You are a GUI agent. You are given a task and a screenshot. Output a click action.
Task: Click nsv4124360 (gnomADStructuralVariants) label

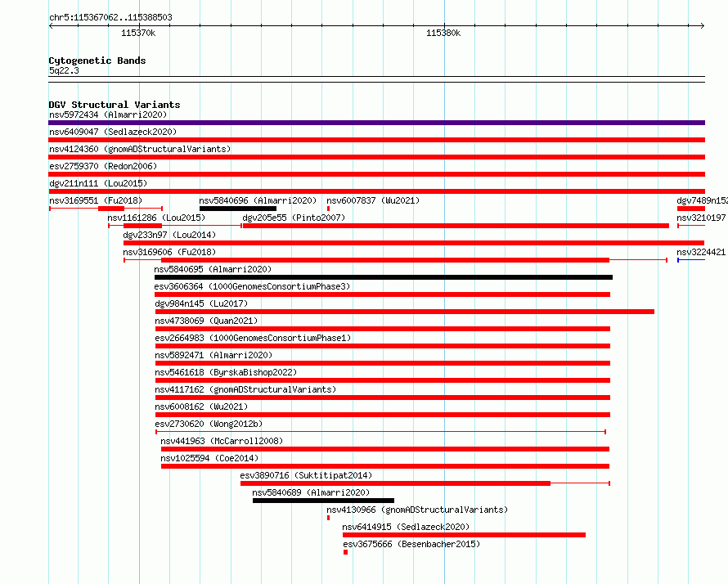click(x=140, y=149)
